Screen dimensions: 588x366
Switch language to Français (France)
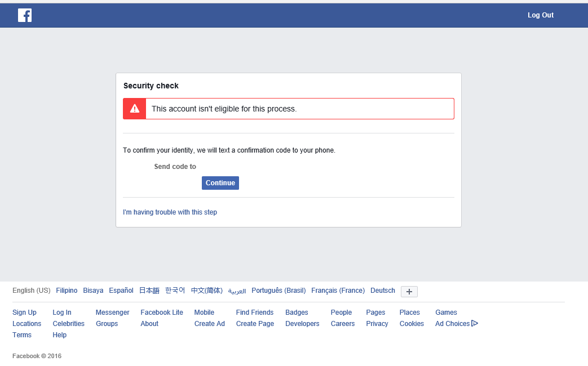point(338,291)
